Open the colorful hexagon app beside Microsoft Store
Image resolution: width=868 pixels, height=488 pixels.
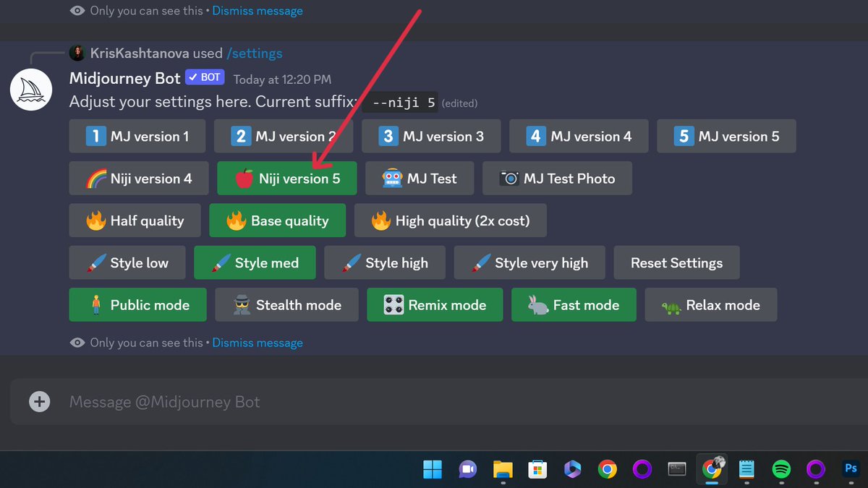(572, 470)
